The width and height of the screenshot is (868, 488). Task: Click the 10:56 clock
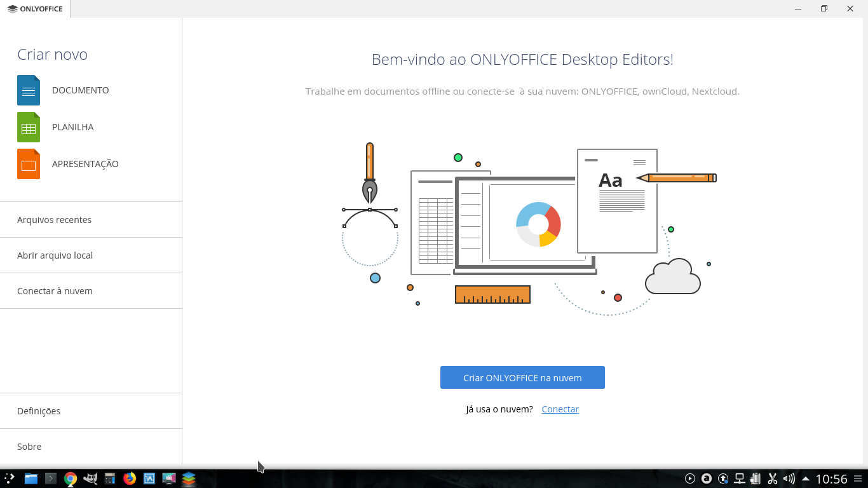(x=831, y=479)
